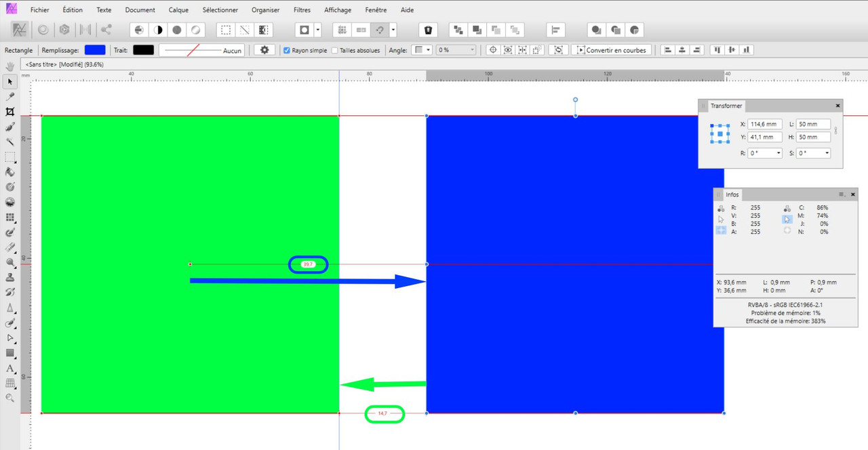The height and width of the screenshot is (450, 868).
Task: Select the Move tool arrow in the toolbox
Action: 10,81
